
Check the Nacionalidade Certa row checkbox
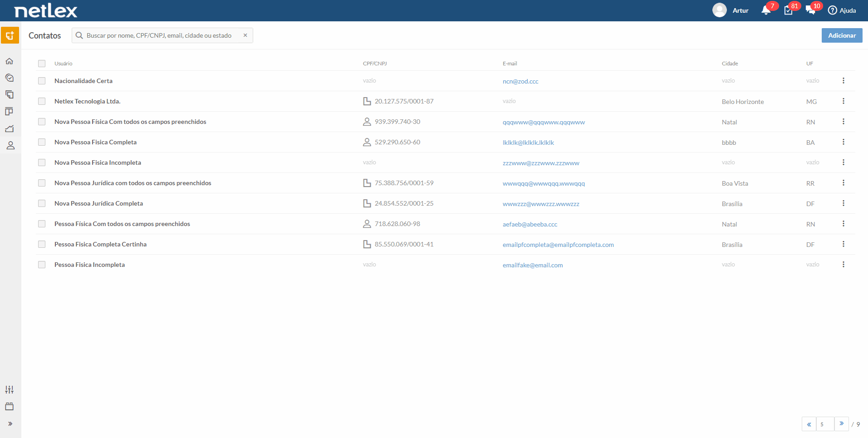click(x=42, y=81)
